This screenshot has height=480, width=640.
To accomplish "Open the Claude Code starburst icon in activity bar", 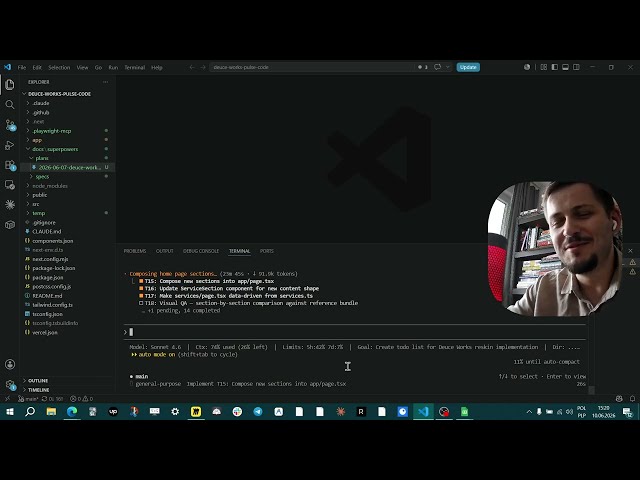I will pos(10,204).
